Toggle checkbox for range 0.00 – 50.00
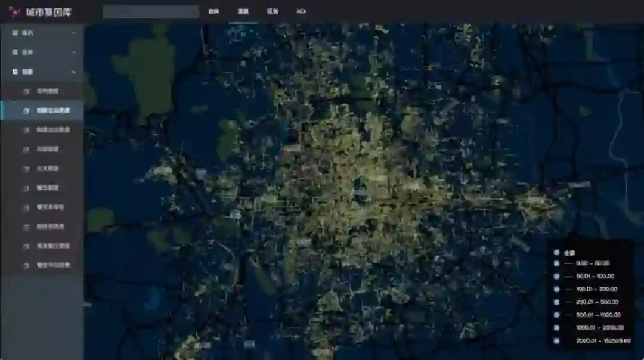Image resolution: width=644 pixels, height=360 pixels. coord(556,263)
